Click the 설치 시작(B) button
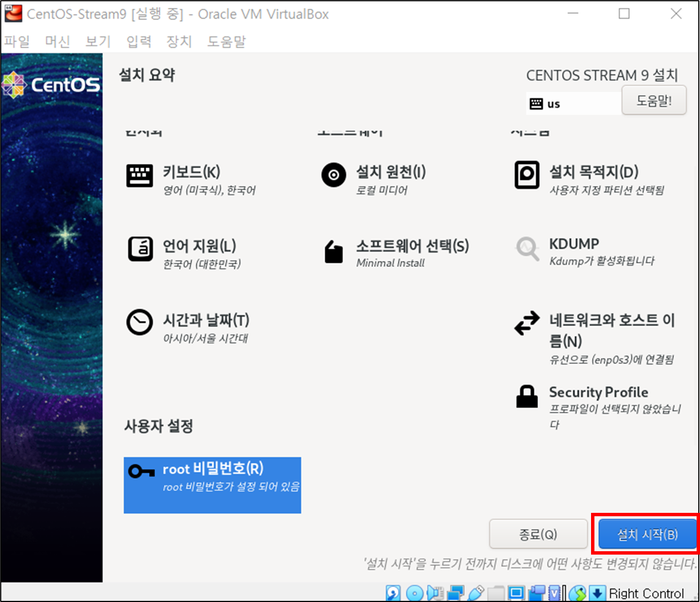The image size is (700, 602). pos(647,534)
